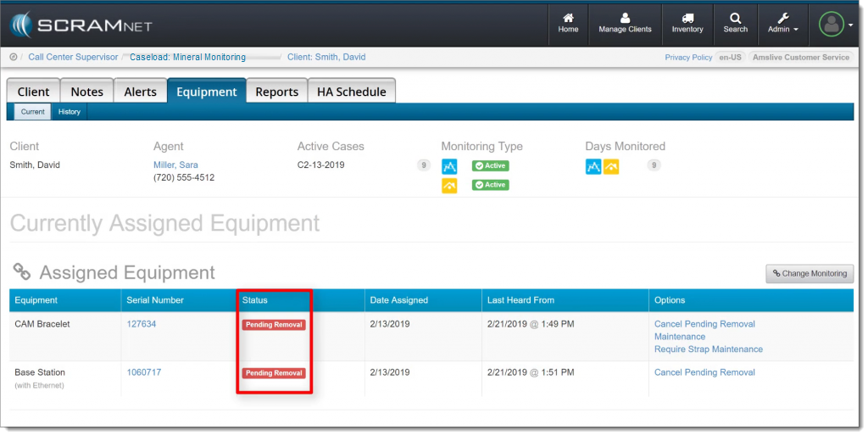The height and width of the screenshot is (436, 868).
Task: Open the user profile avatar dropdown
Action: (835, 24)
